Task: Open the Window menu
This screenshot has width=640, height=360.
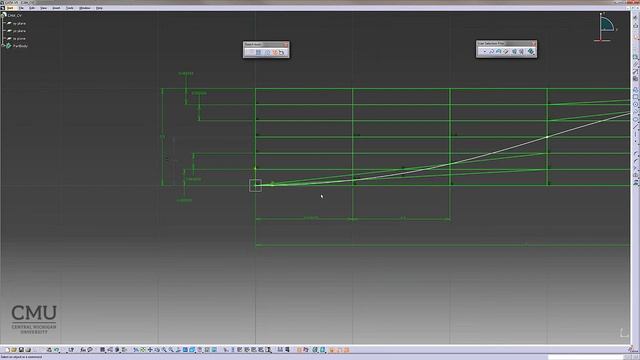Action: pyautogui.click(x=84, y=8)
